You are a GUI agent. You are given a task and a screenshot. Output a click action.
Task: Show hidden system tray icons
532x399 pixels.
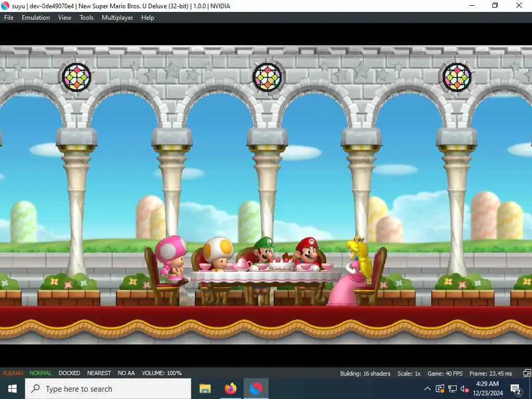point(428,389)
